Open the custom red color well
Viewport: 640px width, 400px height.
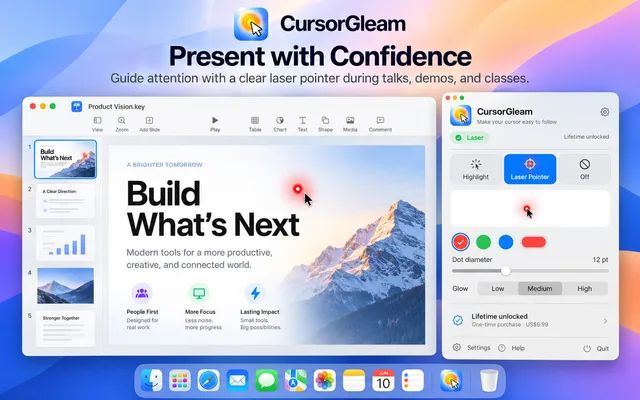click(533, 242)
